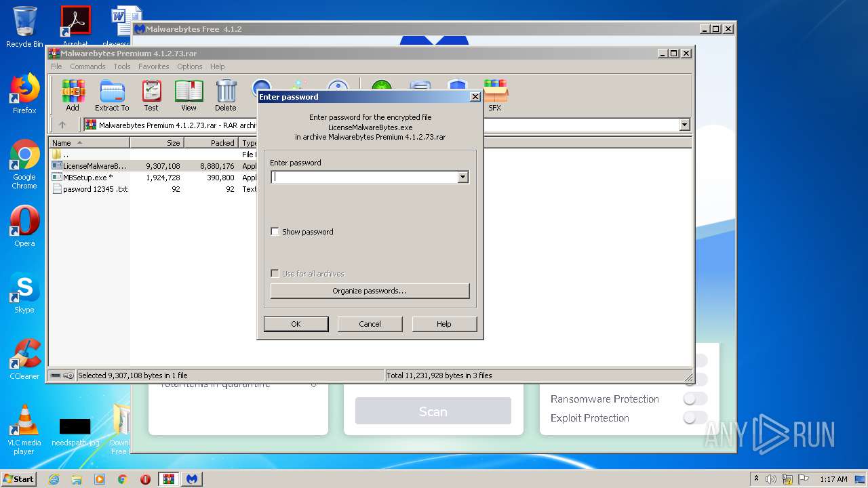Open needspath.jpg desktop file
This screenshot has height=488, width=868.
point(75,432)
